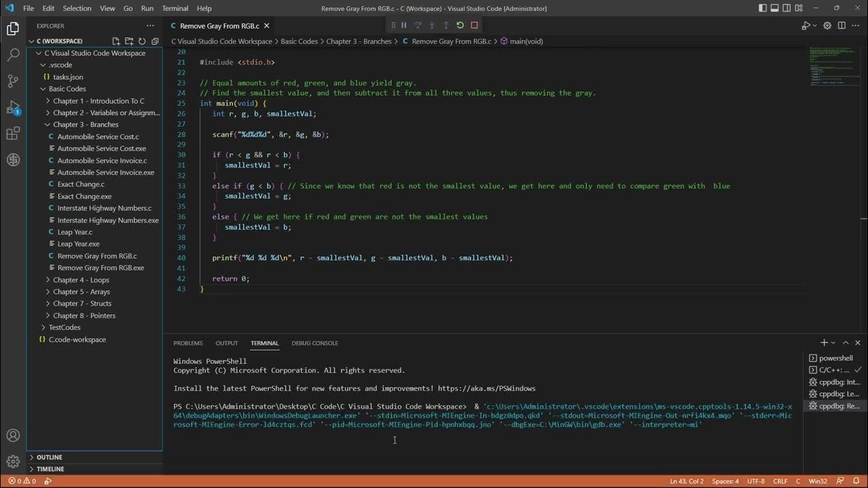Change Spaces: 4 indentation setting
The image size is (868, 488).
[726, 481]
